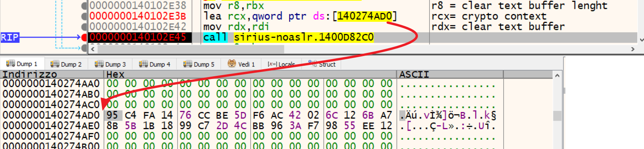The width and height of the screenshot is (644, 149).
Task: Select address 0000000140102E42 in disassembly
Action: coord(138,27)
